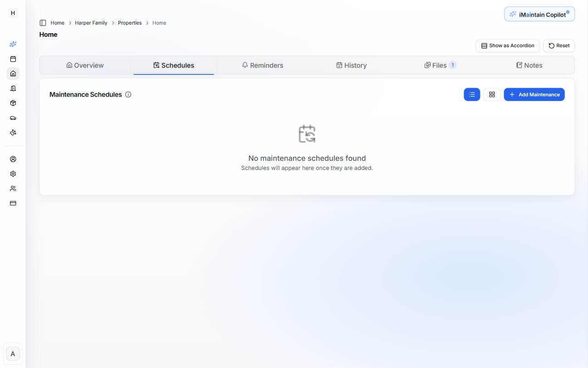Select the paw print pets icon
This screenshot has width=588, height=368.
[x=13, y=132]
